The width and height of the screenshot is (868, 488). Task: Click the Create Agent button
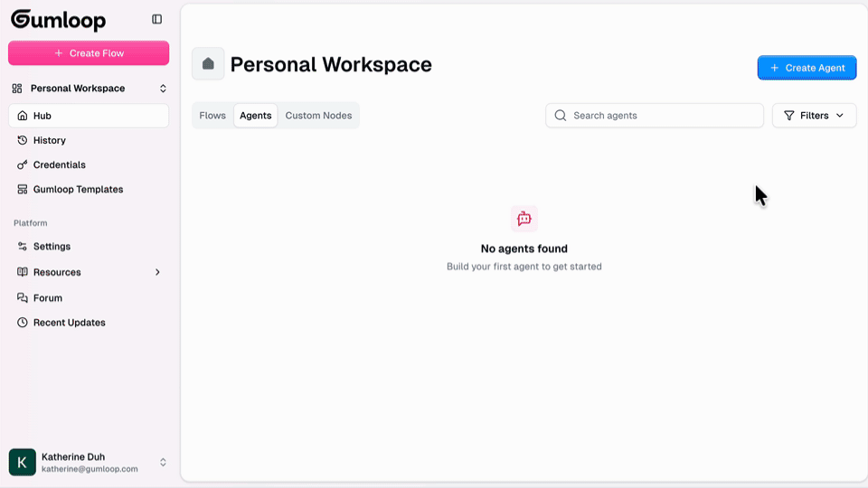click(807, 68)
